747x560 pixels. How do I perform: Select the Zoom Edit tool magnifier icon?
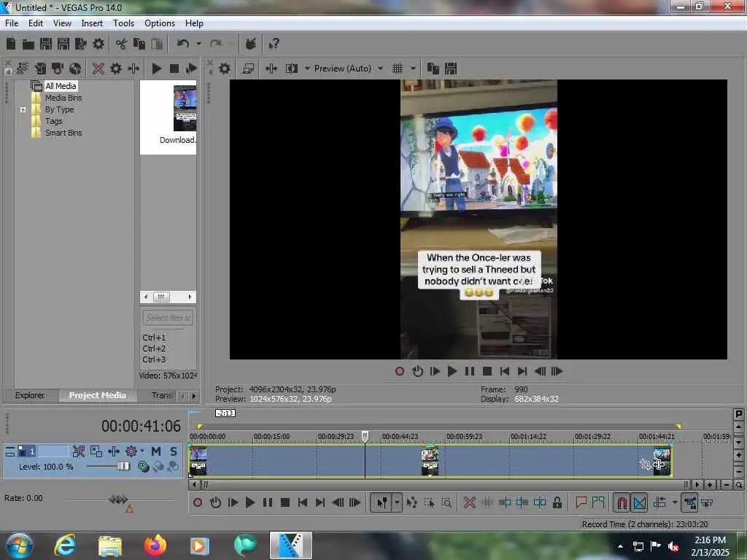[446, 502]
